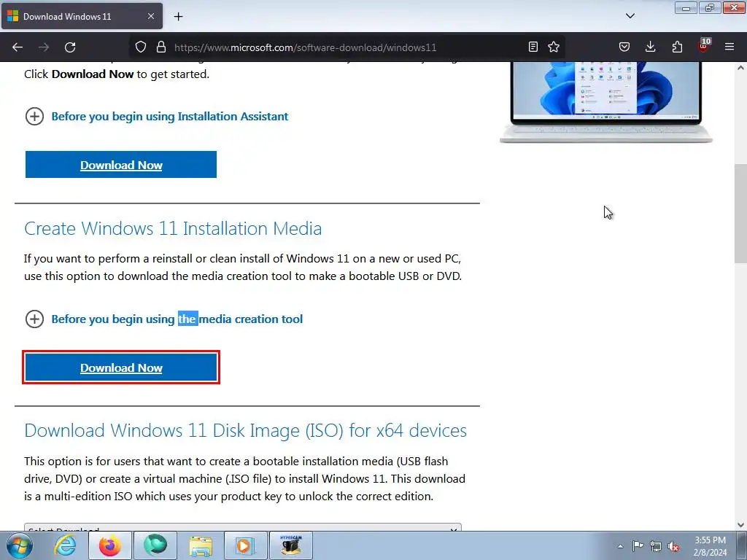The width and height of the screenshot is (747, 560).
Task: Show hidden system tray icons
Action: (x=620, y=546)
